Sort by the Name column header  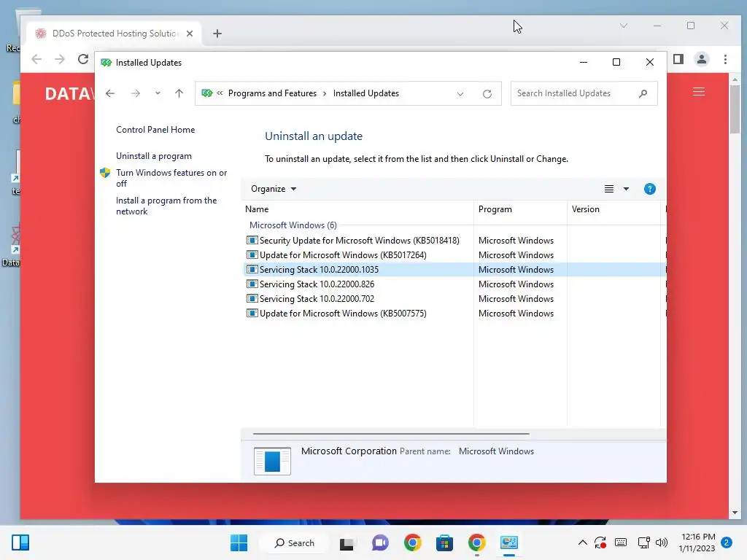pyautogui.click(x=357, y=209)
